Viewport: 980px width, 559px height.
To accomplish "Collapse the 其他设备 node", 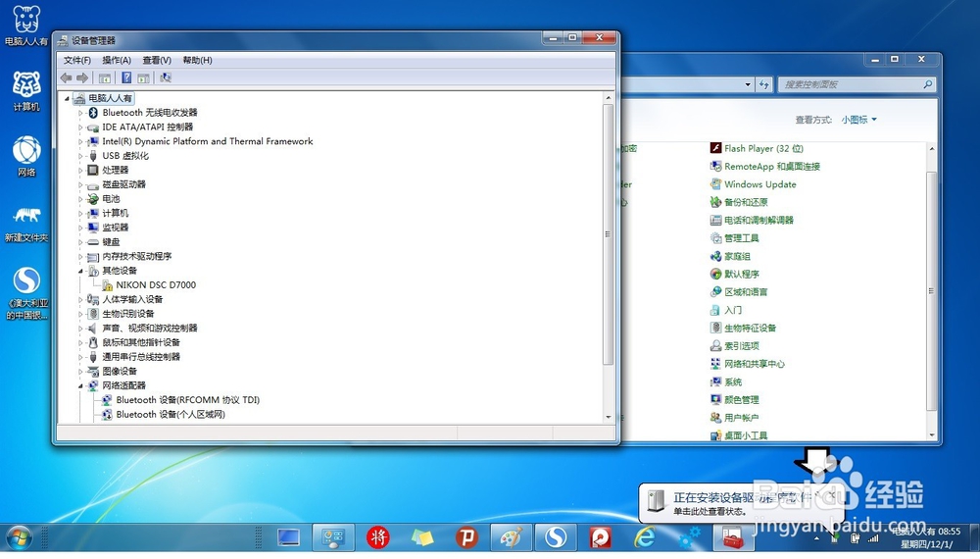I will [x=80, y=271].
